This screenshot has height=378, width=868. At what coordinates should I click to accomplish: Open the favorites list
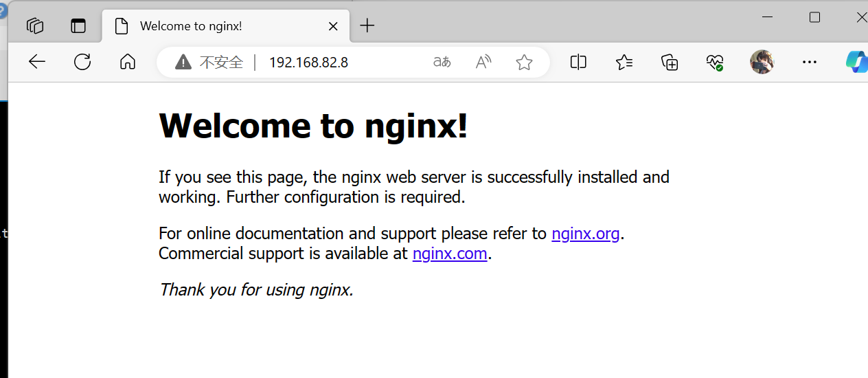(624, 63)
